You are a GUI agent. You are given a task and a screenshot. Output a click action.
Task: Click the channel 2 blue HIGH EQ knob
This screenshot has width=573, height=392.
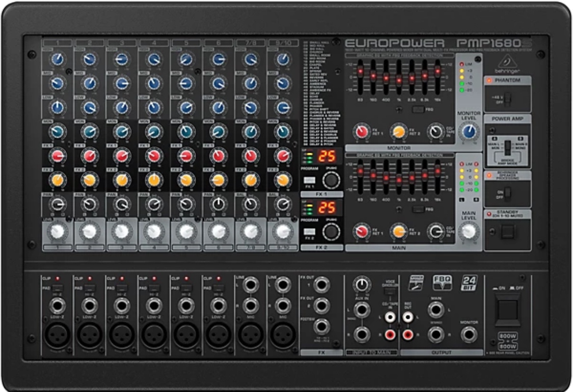click(90, 59)
